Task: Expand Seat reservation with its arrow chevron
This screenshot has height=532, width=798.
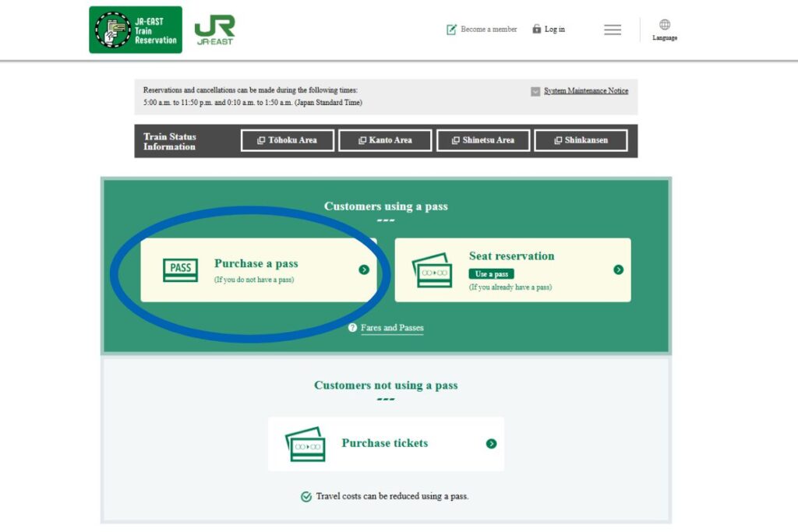Action: (618, 269)
